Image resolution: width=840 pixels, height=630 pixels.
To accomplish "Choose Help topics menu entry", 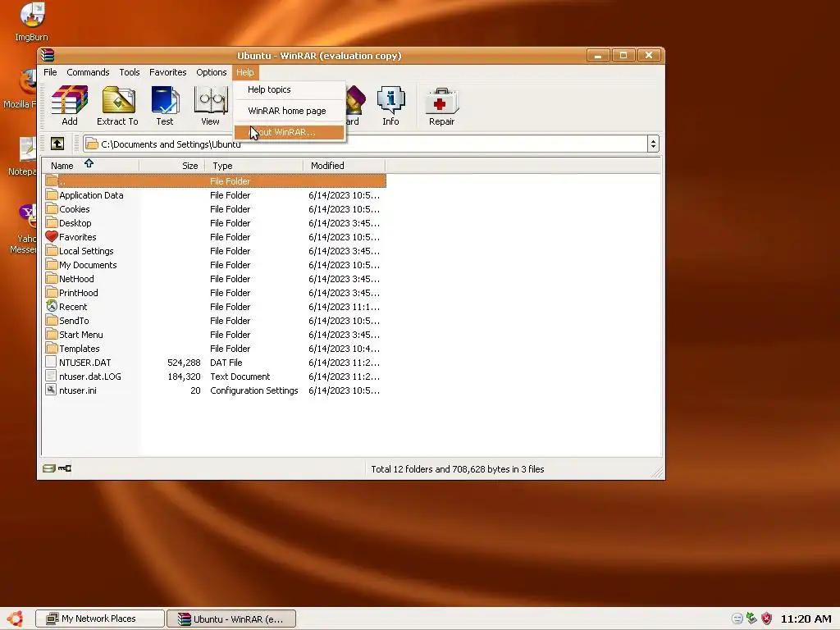I will coord(290,89).
